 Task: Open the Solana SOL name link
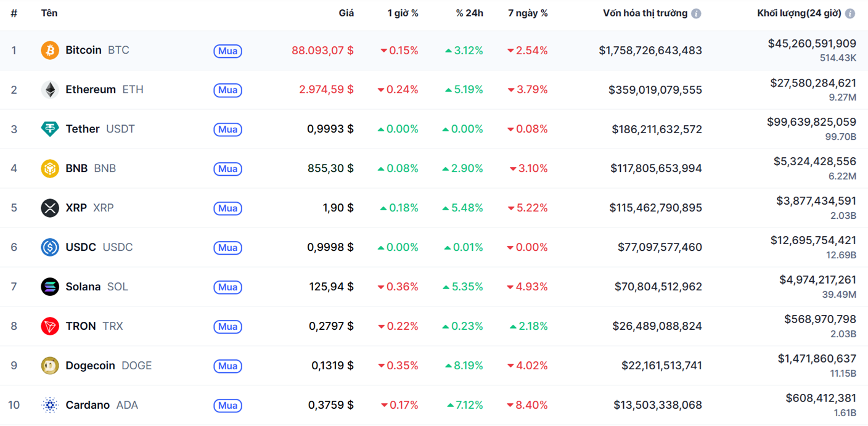[x=97, y=287]
